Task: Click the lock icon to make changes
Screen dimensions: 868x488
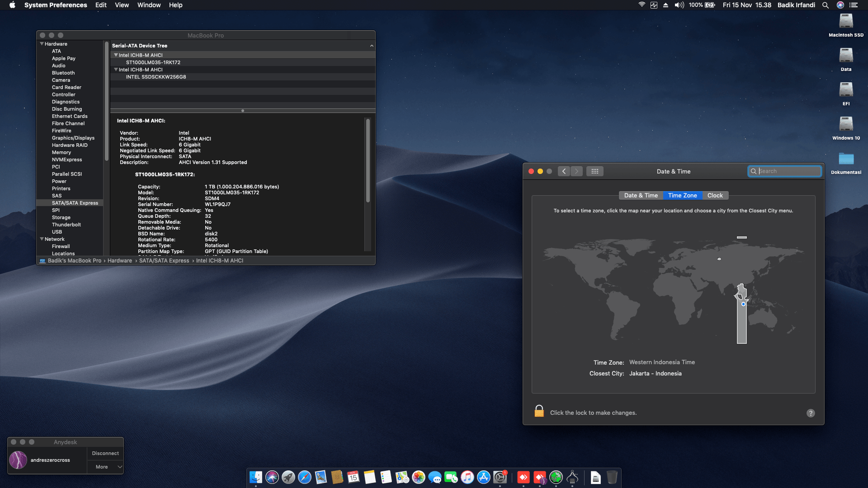Action: (539, 411)
